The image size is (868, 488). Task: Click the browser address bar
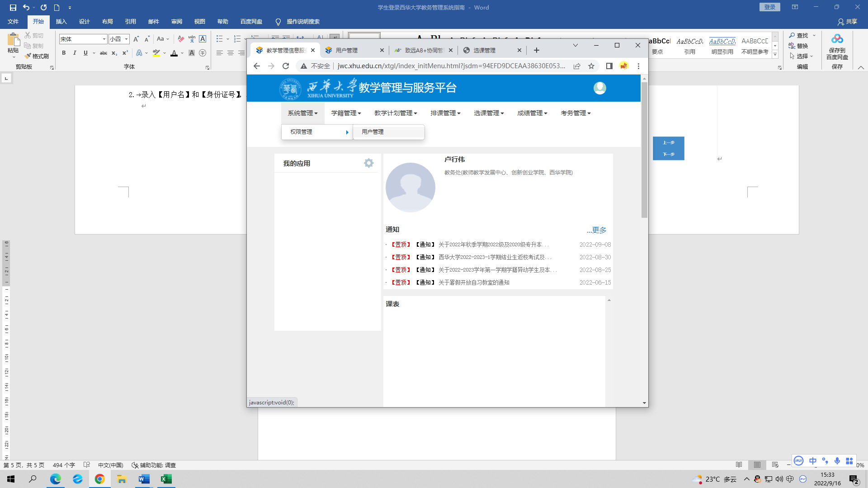tap(451, 66)
